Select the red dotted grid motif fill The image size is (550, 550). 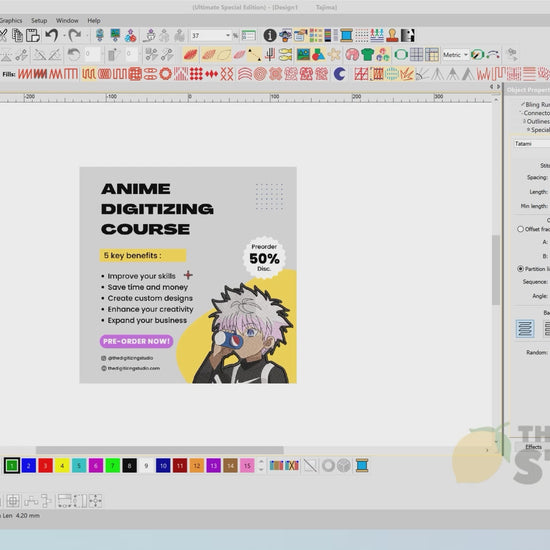pos(196,74)
